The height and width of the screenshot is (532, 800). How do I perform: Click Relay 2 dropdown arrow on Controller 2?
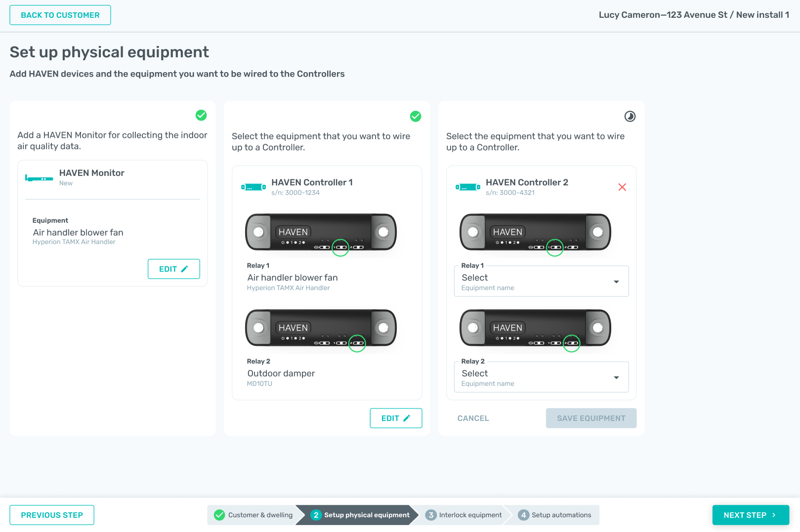616,377
